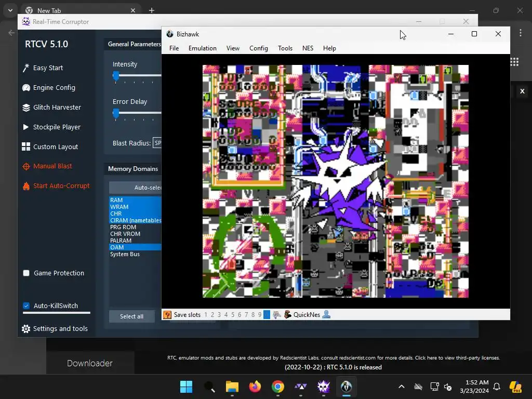Image resolution: width=532 pixels, height=399 pixels.
Task: Open Settings and tools gear
Action: point(26,329)
